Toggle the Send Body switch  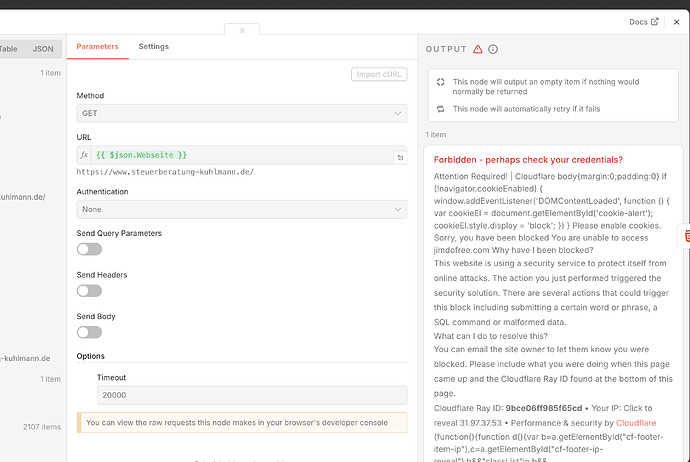point(89,332)
